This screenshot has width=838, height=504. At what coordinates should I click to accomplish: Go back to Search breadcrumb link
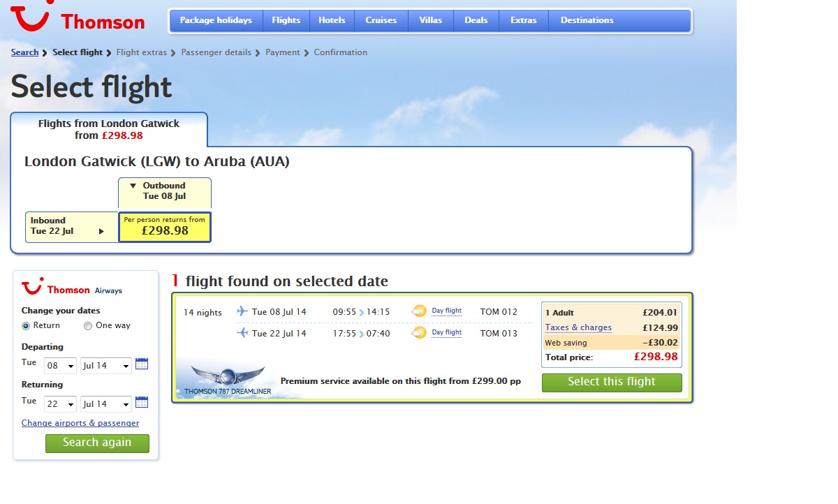(x=24, y=52)
